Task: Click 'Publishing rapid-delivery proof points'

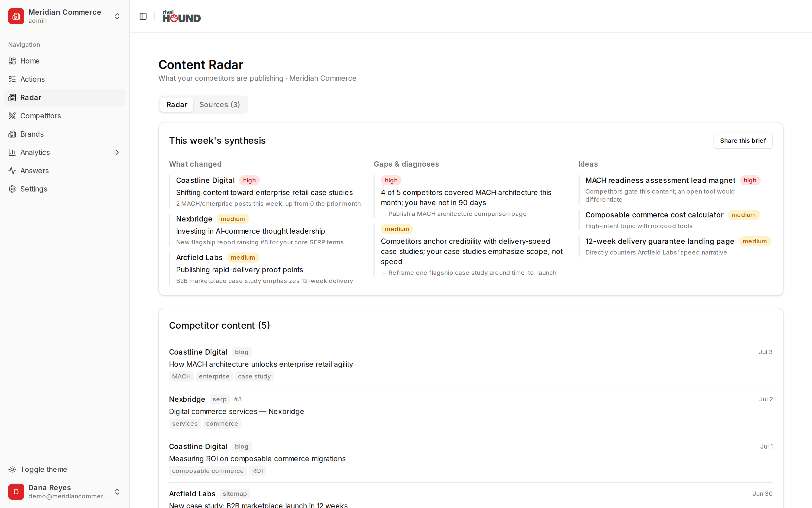Action: pyautogui.click(x=239, y=270)
